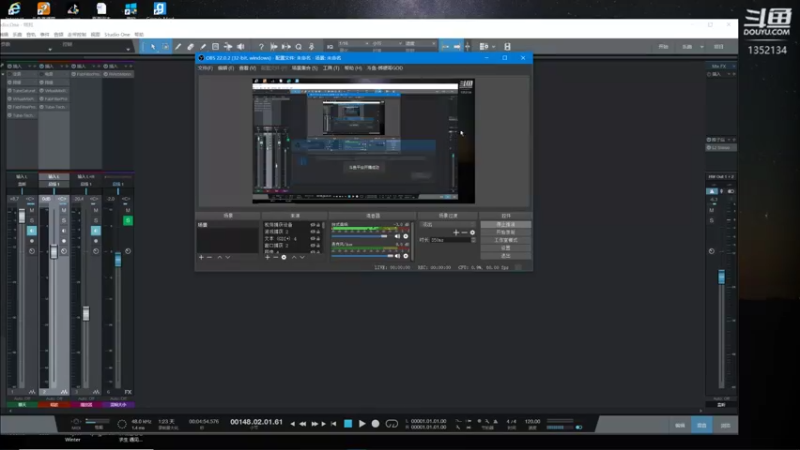Toggle Mute M on main output channel

coord(712,210)
